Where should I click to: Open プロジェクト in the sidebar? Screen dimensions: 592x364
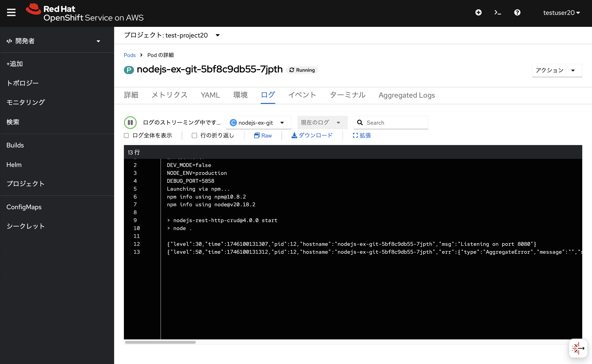[x=57, y=184]
